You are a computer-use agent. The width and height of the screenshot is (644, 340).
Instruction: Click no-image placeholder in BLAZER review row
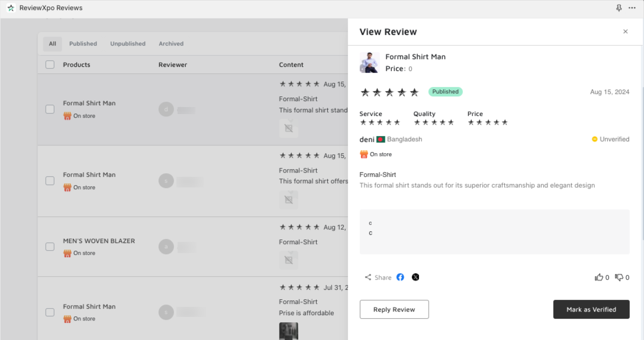pyautogui.click(x=289, y=260)
